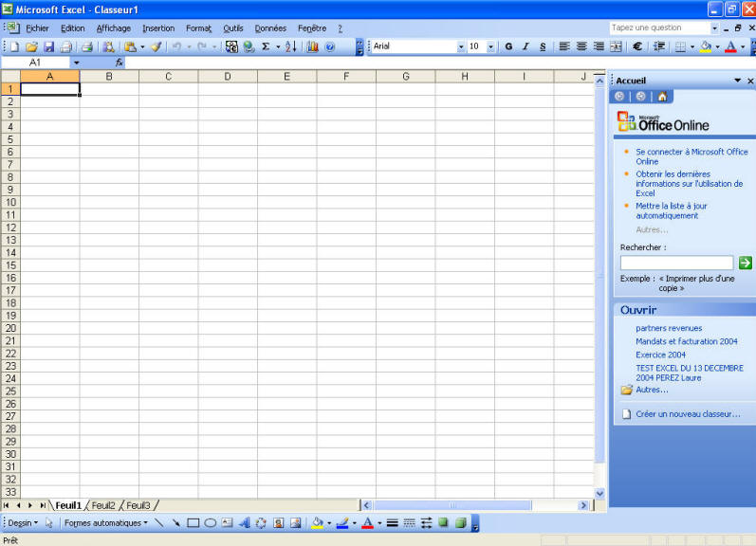Open Excel Help question mark icon
Image resolution: width=756 pixels, height=546 pixels.
point(330,46)
